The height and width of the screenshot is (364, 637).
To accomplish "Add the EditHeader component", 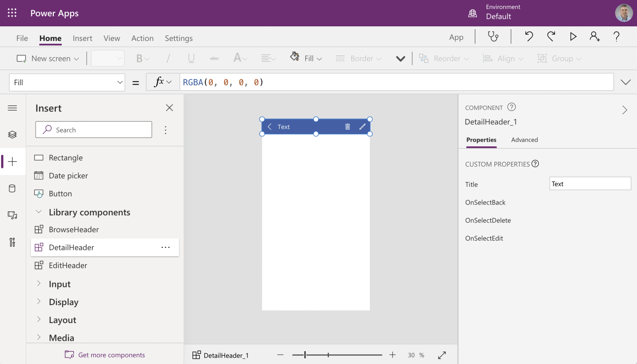I will (x=68, y=265).
